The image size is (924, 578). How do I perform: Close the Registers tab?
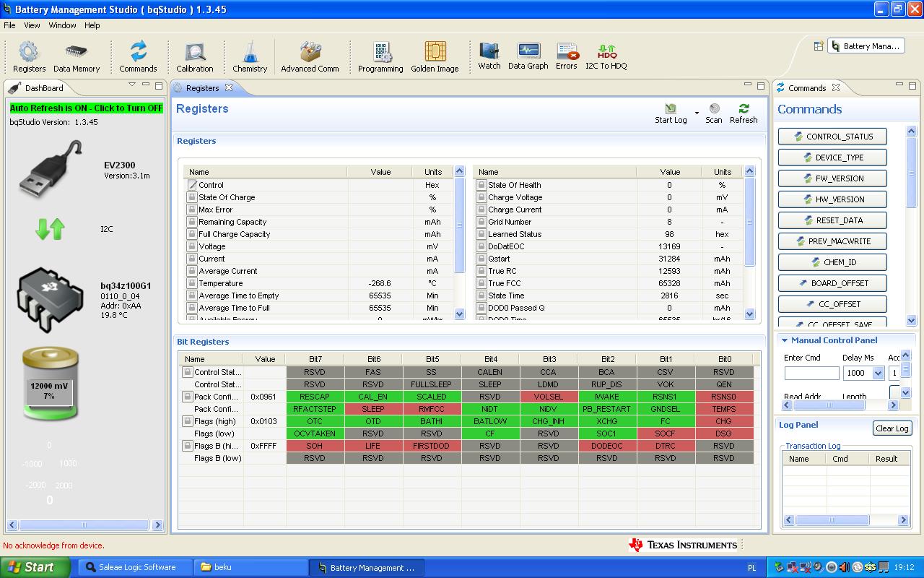(x=229, y=87)
